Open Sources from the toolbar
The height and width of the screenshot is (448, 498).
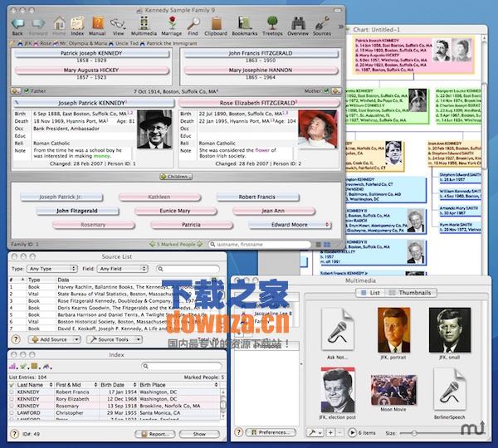pyautogui.click(x=321, y=24)
